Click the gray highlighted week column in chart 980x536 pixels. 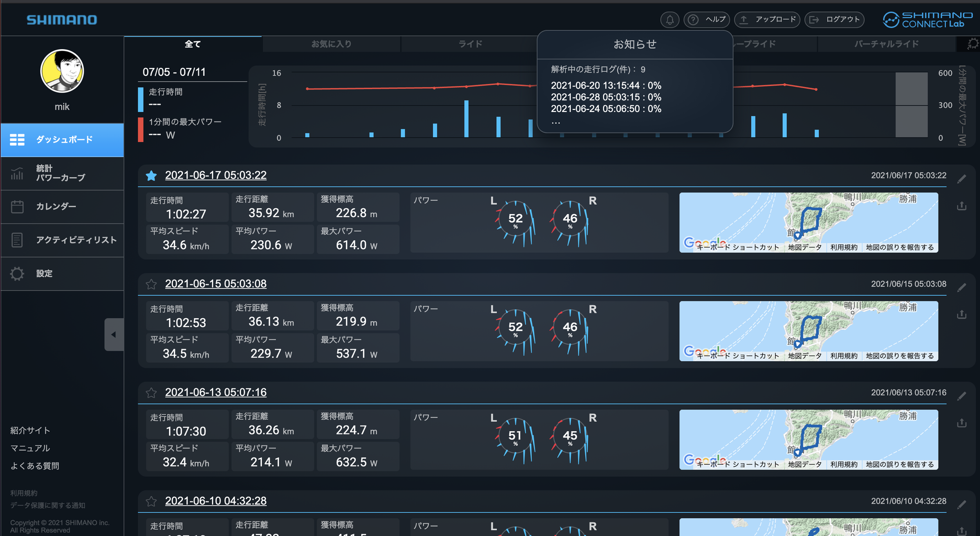911,105
